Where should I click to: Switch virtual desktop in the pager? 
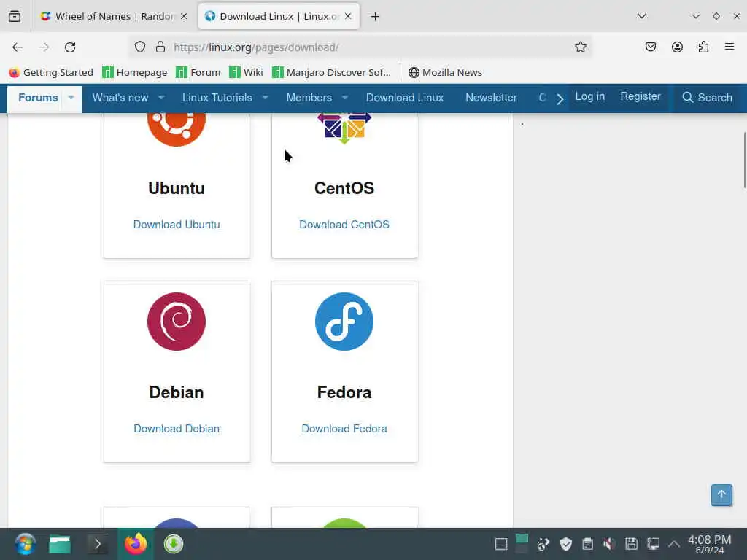[x=522, y=544]
